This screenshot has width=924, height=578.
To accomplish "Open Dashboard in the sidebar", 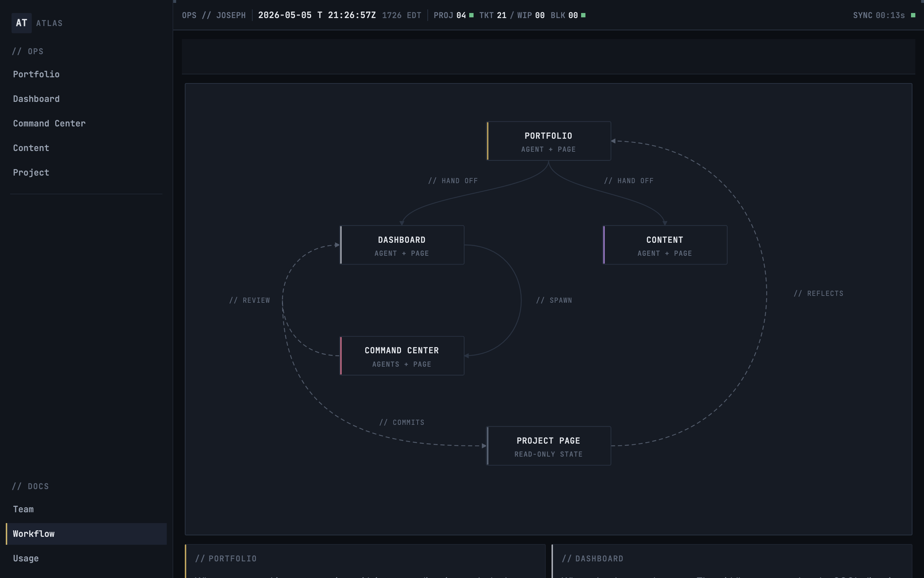I will click(36, 99).
